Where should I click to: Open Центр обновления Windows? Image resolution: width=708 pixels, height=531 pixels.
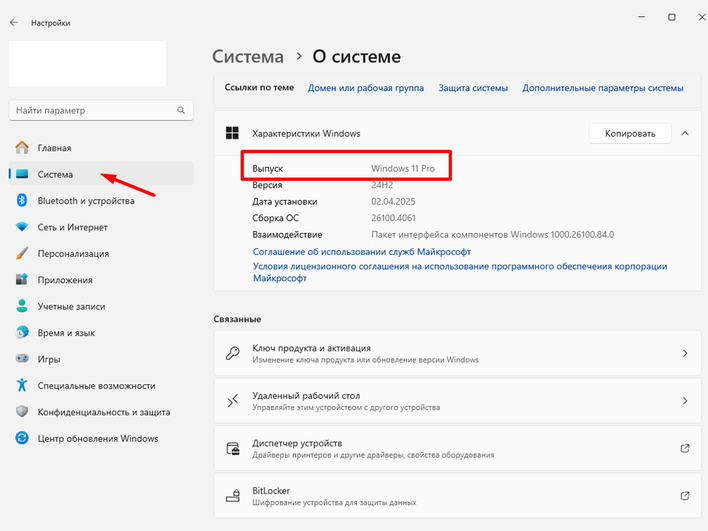[x=101, y=438]
